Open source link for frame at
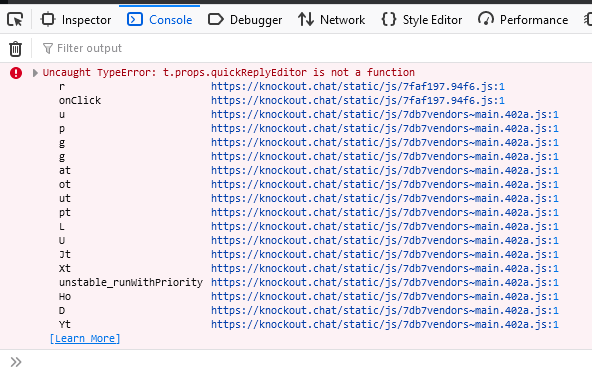The width and height of the screenshot is (592, 383). (385, 170)
